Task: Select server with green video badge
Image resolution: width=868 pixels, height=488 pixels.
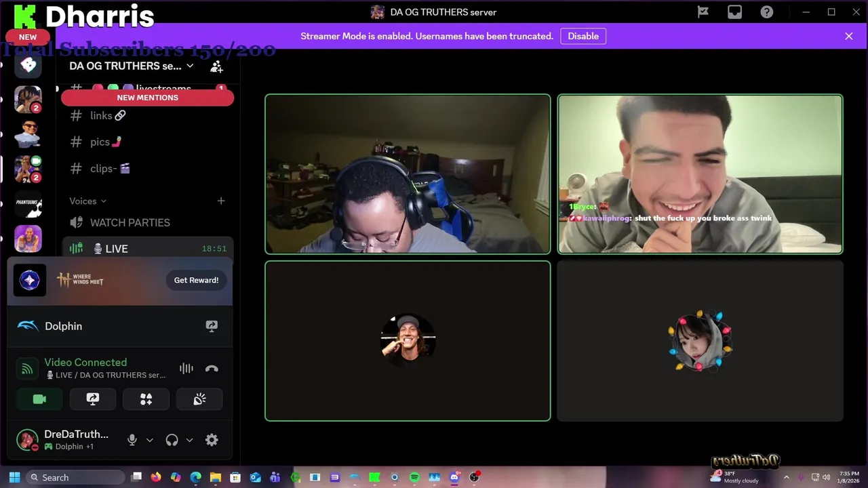Action: point(28,169)
